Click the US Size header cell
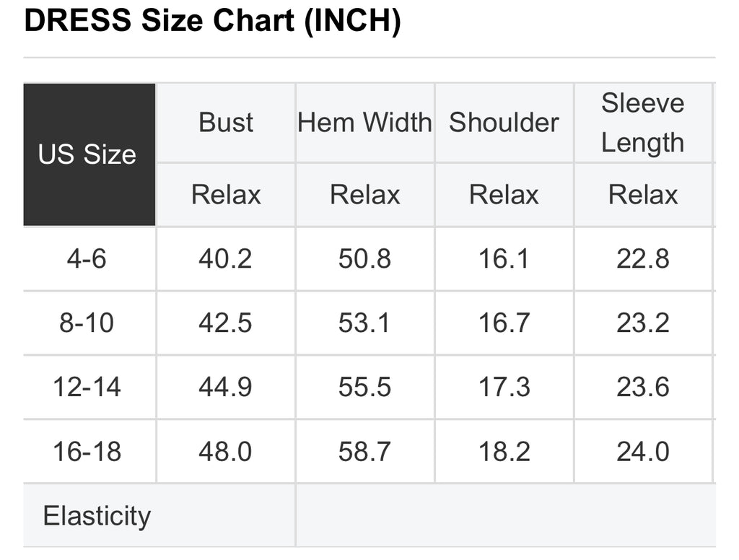The width and height of the screenshot is (739, 560). [x=89, y=154]
